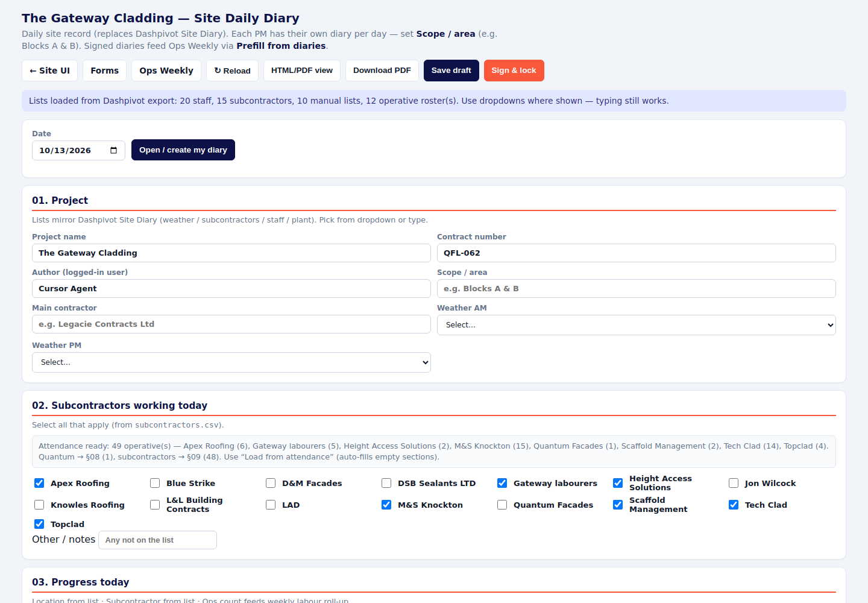Uncheck Height Access Solutions
The width and height of the screenshot is (868, 603).
(x=618, y=483)
